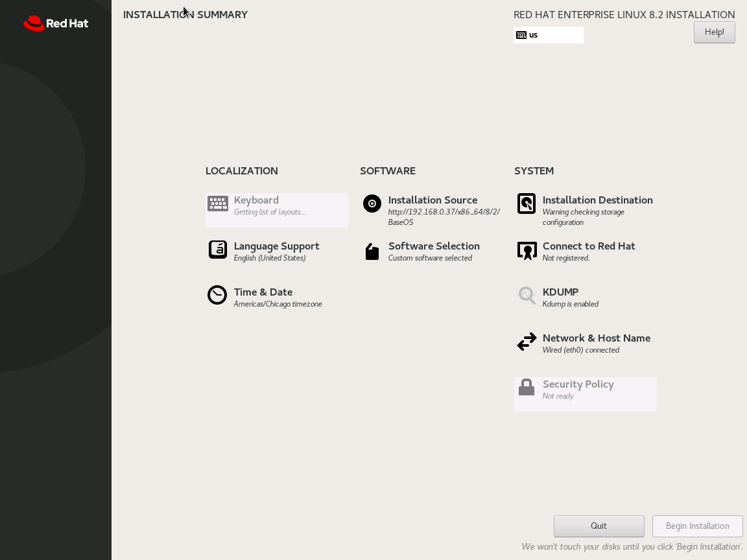This screenshot has height=560, width=747.
Task: Click the 'us' keyboard layout text
Action: [533, 35]
